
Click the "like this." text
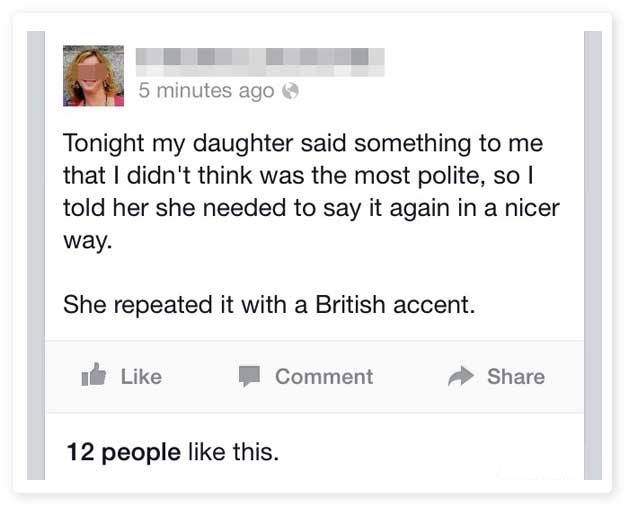233,451
